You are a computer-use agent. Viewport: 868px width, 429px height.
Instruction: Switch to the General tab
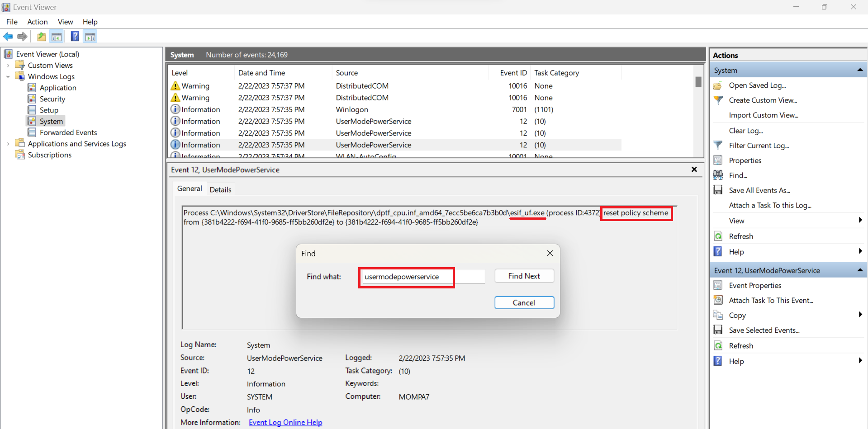[190, 189]
